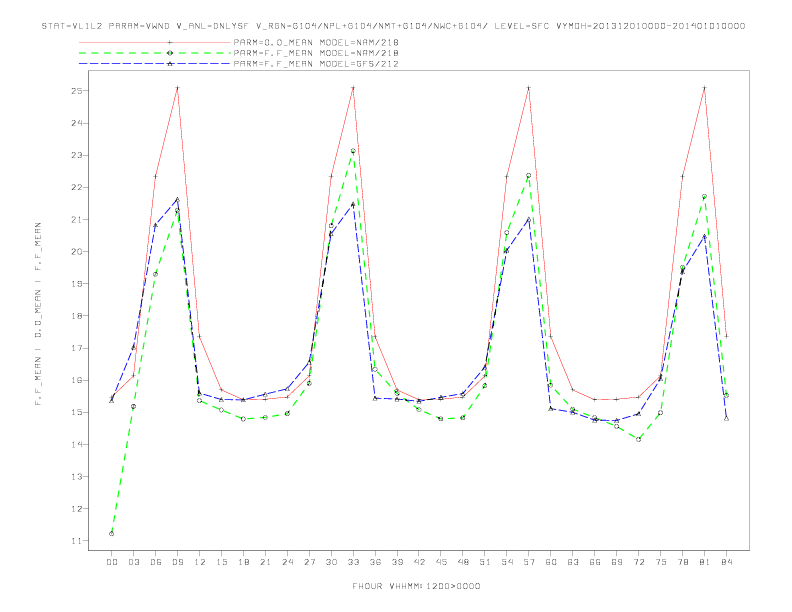Click red plus marker at hour 84

pyautogui.click(x=726, y=336)
